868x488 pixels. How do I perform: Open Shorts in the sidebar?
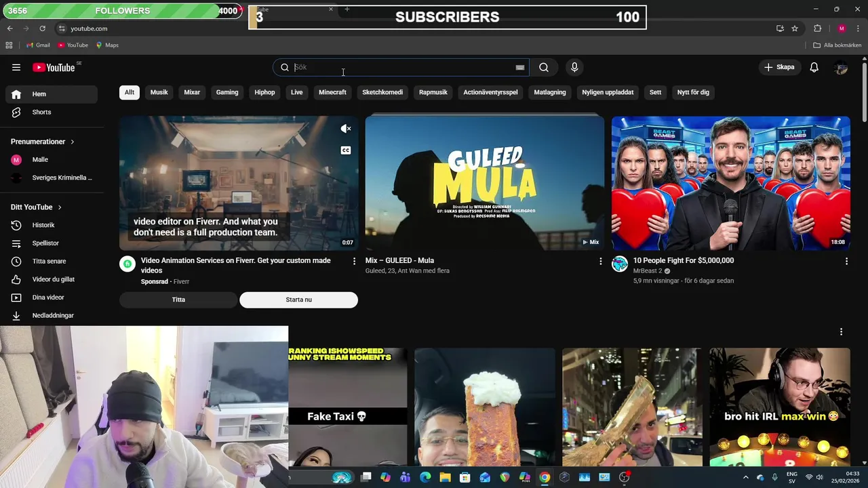[x=52, y=113]
